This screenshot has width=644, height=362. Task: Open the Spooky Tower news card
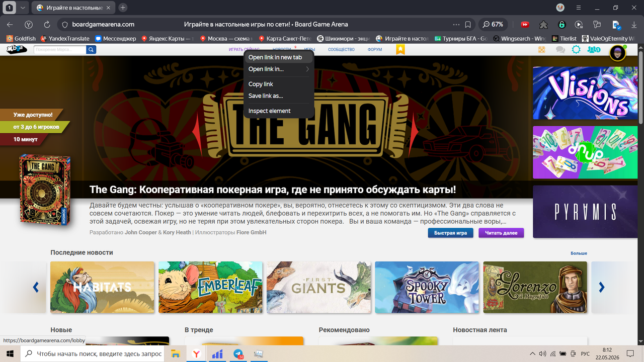click(427, 287)
